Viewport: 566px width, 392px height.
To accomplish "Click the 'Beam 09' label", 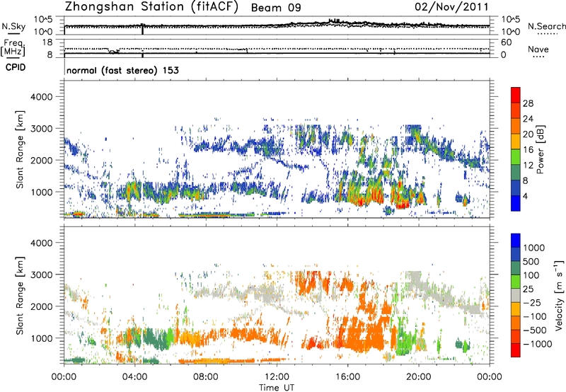I will point(276,8).
